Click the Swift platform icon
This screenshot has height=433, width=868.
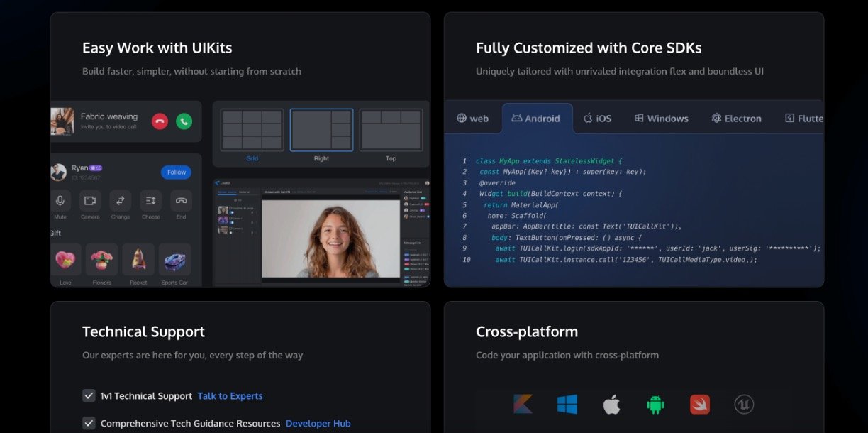click(x=699, y=405)
